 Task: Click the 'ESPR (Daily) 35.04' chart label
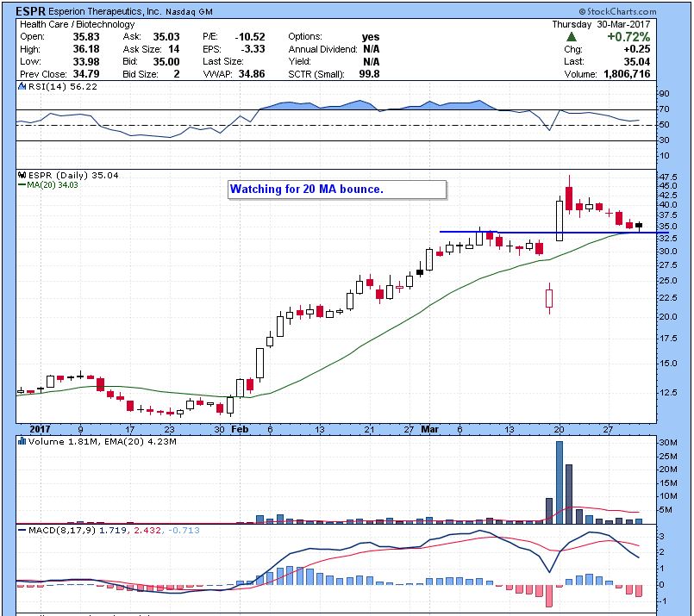pos(73,175)
